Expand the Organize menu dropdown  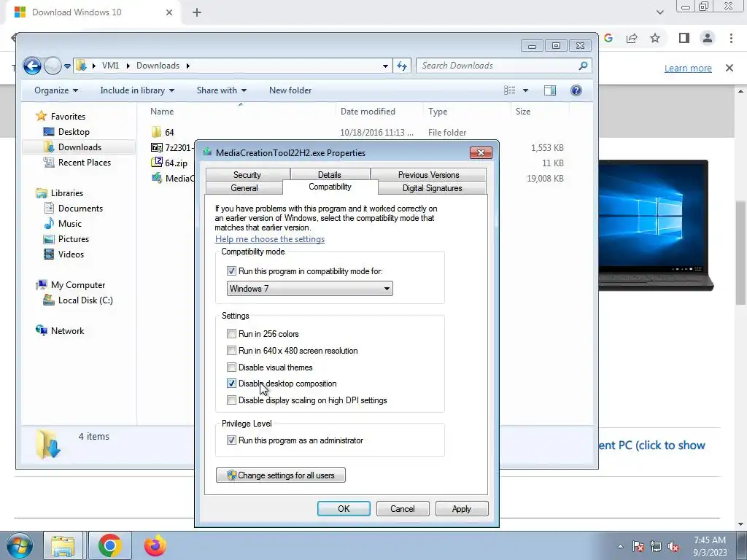click(x=56, y=90)
